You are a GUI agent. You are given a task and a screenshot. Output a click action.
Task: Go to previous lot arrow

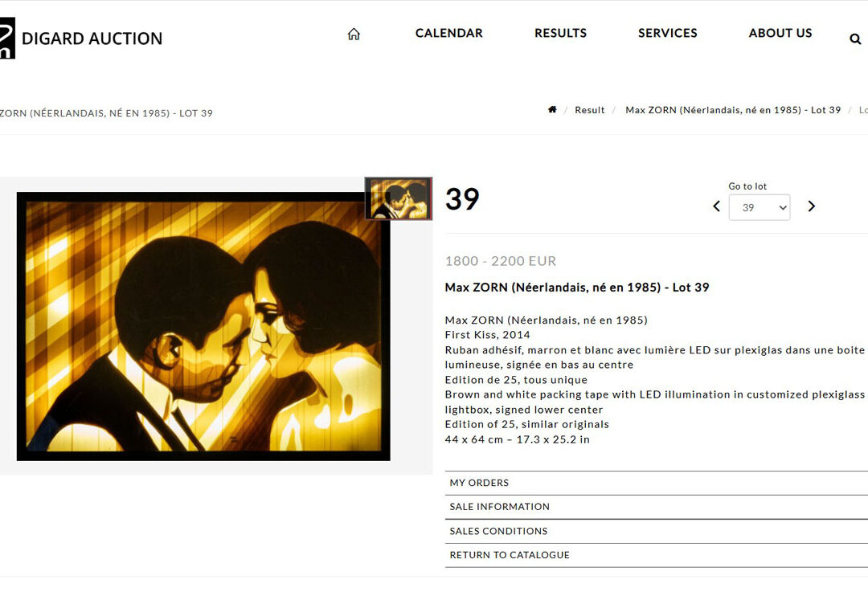[x=716, y=206]
